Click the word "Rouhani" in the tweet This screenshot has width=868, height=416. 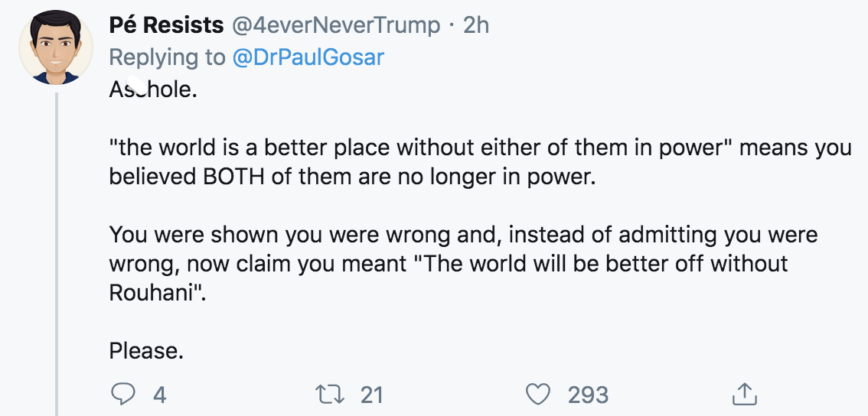(x=154, y=293)
